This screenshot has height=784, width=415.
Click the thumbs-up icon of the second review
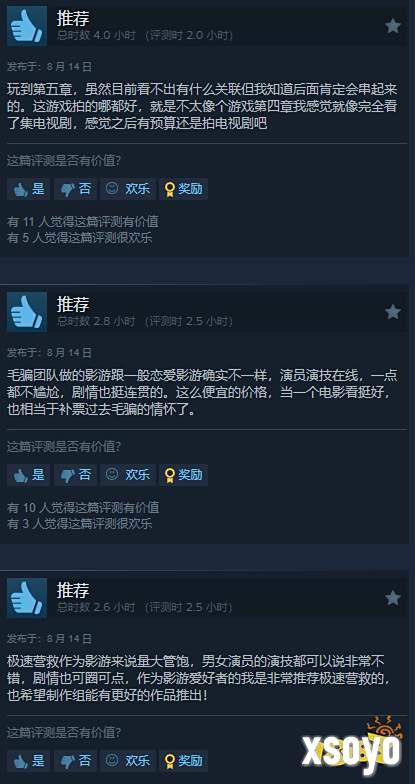click(27, 312)
